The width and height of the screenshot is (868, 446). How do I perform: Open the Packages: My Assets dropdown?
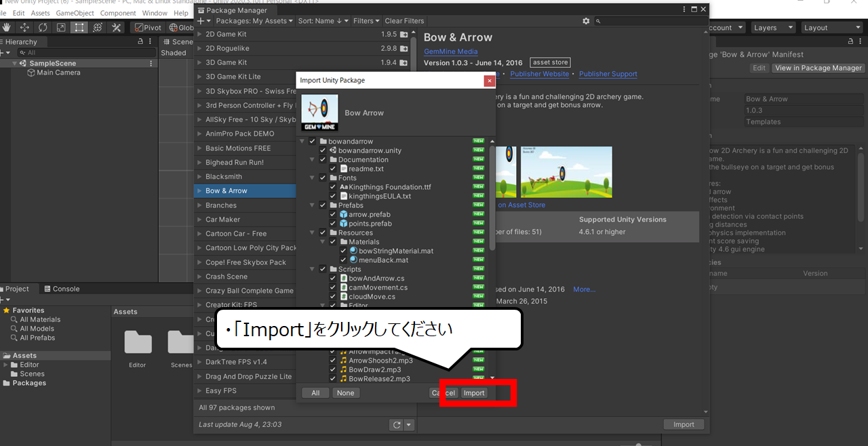(254, 21)
